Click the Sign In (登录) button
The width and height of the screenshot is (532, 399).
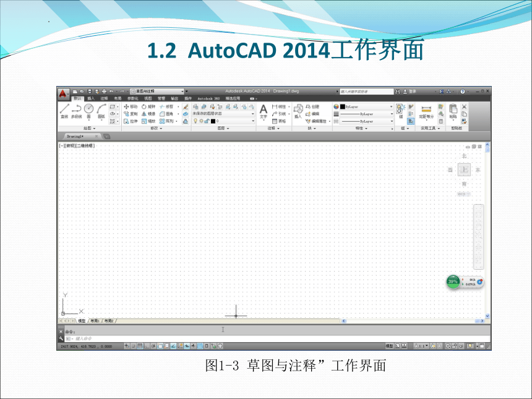pyautogui.click(x=410, y=92)
